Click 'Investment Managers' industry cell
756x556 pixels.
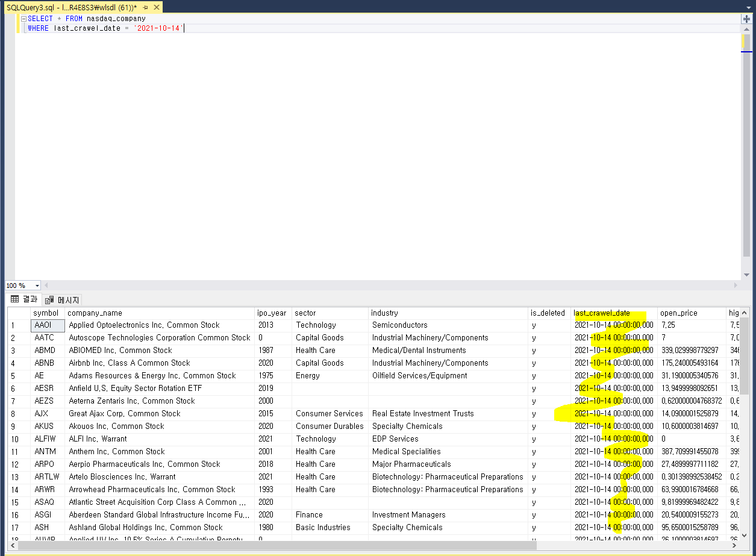coord(448,515)
